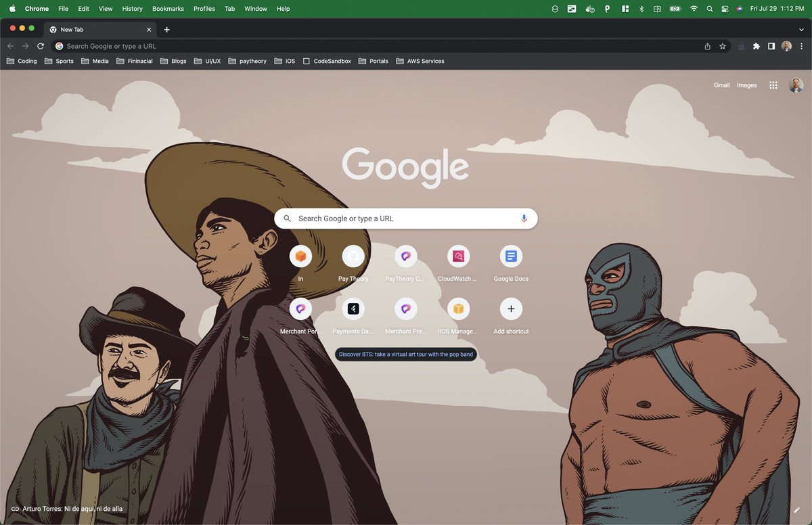Focus the address bar

[x=379, y=46]
